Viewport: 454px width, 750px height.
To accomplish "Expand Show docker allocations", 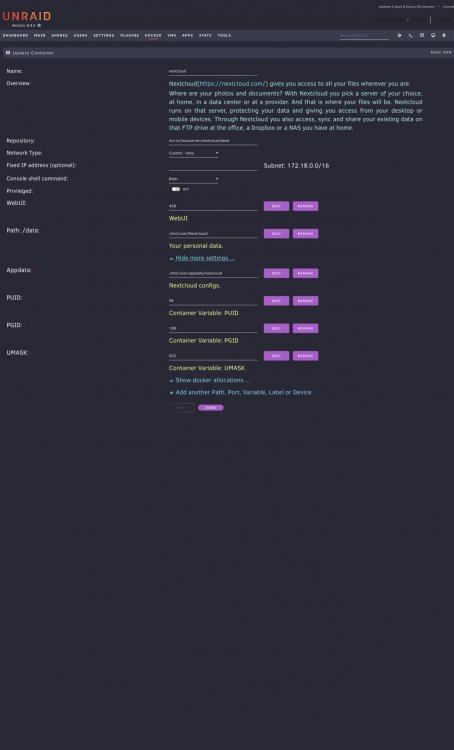I will click(210, 380).
